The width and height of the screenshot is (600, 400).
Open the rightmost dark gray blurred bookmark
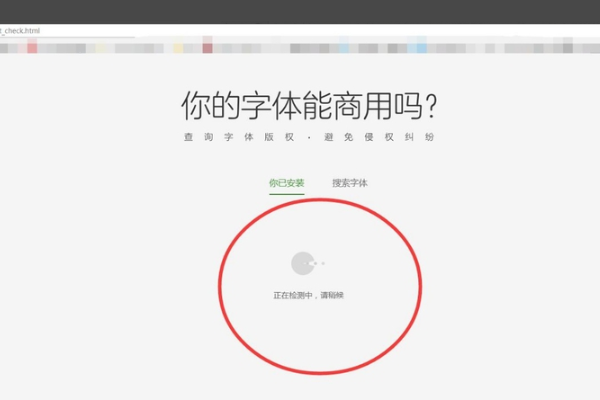click(568, 48)
